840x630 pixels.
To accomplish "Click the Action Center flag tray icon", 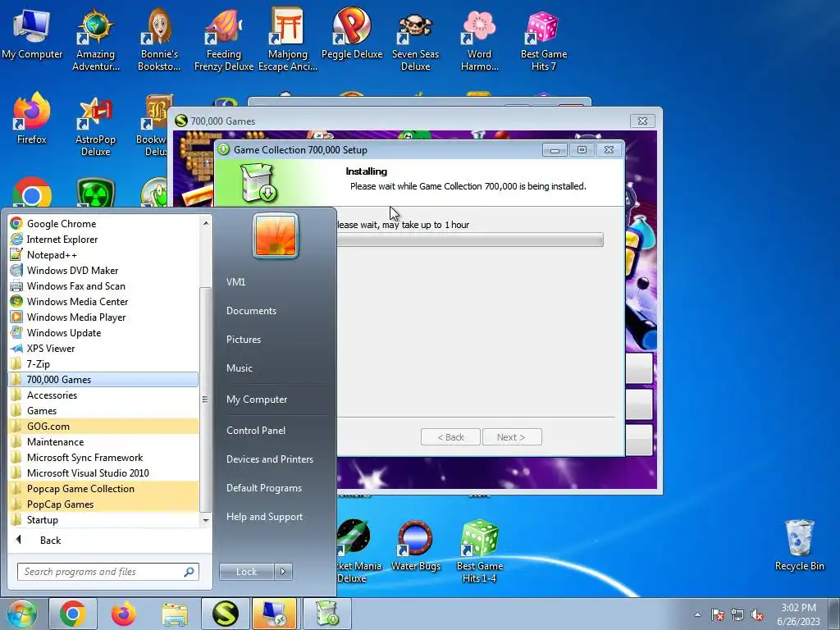I will click(x=718, y=615).
